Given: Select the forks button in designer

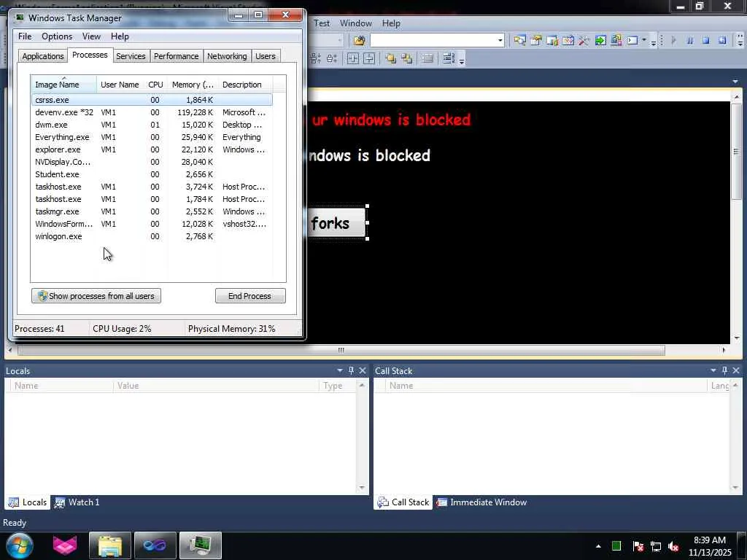Looking at the screenshot, I should pos(336,223).
